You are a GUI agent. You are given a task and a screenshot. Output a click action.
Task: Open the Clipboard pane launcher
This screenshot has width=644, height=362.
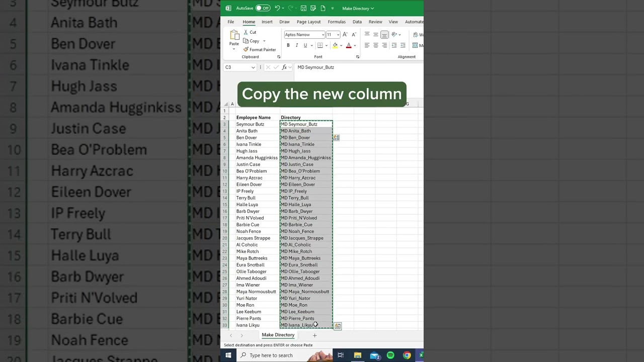click(279, 57)
